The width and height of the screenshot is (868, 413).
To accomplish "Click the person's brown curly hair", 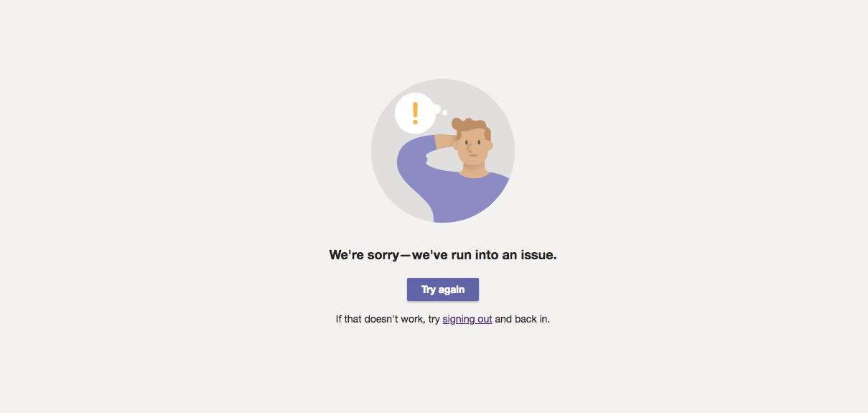I will [472, 128].
